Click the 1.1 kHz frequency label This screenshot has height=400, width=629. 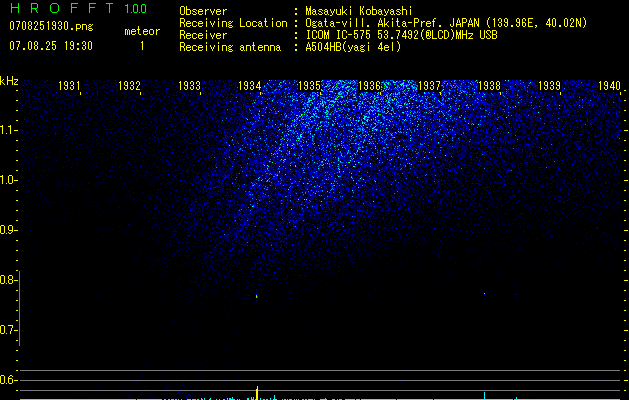pyautogui.click(x=8, y=130)
